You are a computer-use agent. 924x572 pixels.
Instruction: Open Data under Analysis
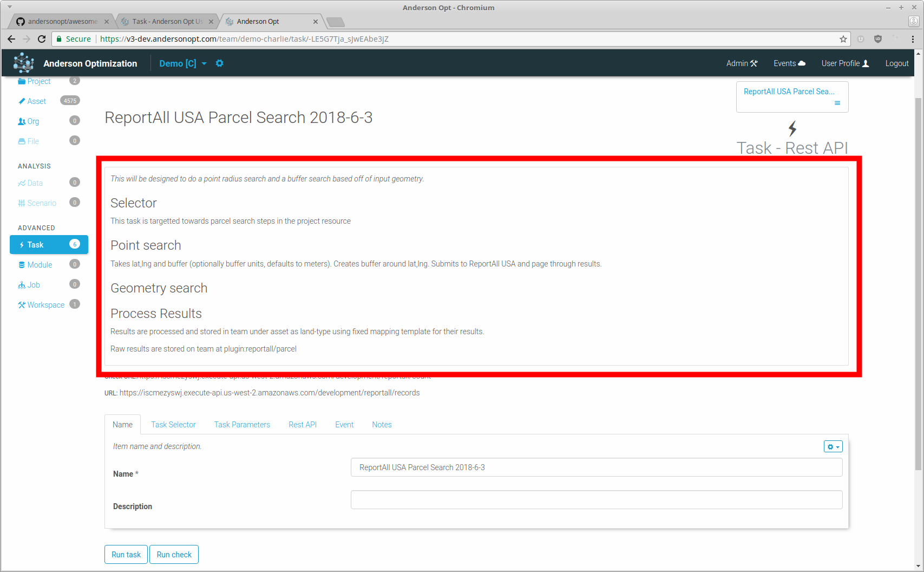coord(35,183)
